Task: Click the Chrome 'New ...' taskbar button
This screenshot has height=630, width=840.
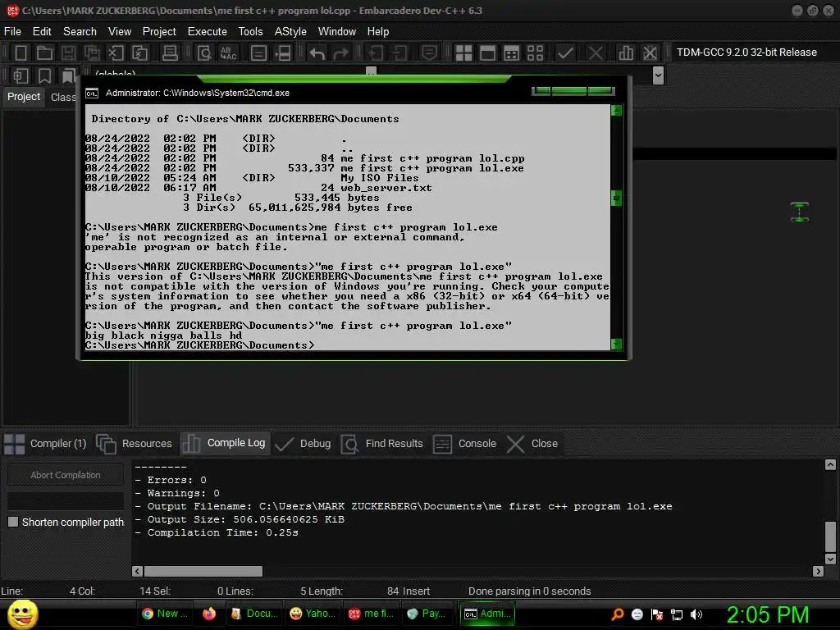Action: click(x=165, y=614)
